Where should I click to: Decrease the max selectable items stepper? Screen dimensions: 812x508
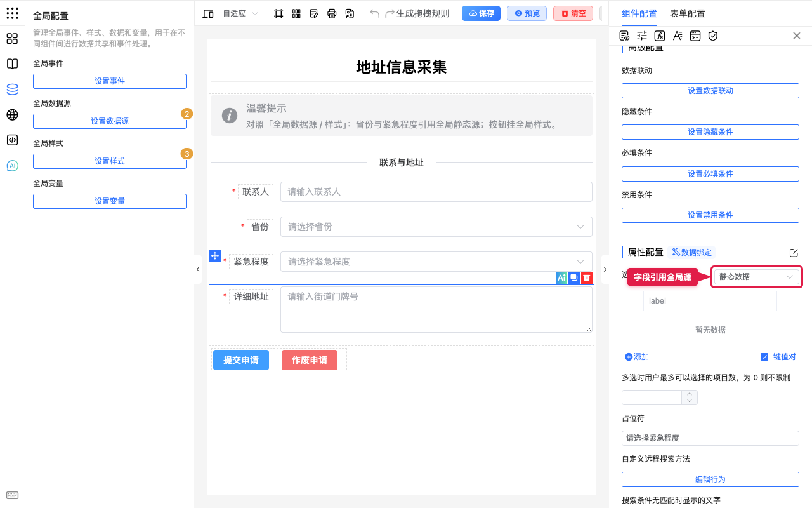tap(690, 401)
